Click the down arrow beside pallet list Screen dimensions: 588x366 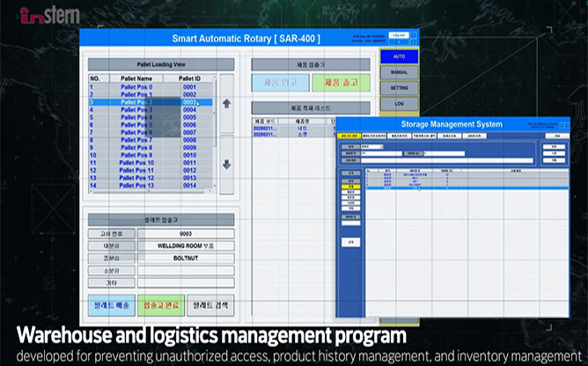click(226, 165)
